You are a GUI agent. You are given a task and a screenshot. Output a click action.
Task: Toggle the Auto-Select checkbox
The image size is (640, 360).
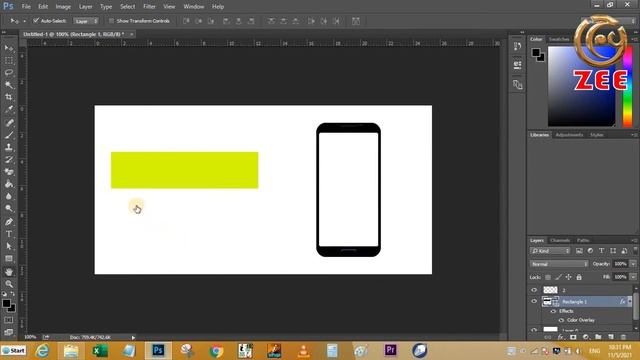click(x=36, y=20)
